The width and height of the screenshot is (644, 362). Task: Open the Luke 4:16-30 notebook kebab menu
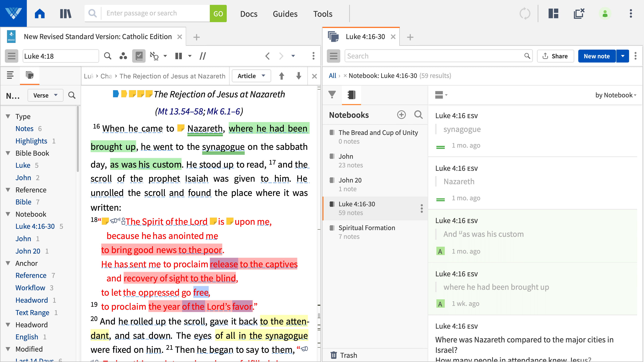click(421, 208)
